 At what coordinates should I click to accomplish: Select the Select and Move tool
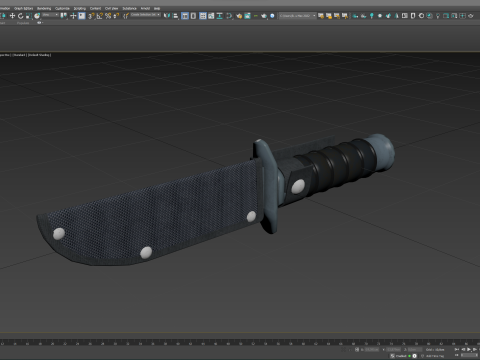tap(12, 16)
